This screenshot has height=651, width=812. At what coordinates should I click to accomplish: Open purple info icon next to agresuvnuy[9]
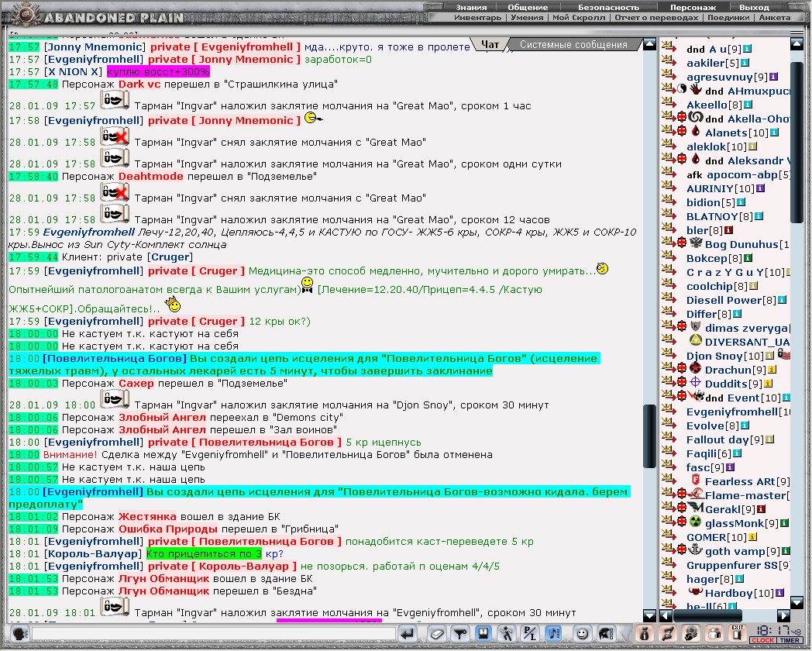tap(774, 77)
